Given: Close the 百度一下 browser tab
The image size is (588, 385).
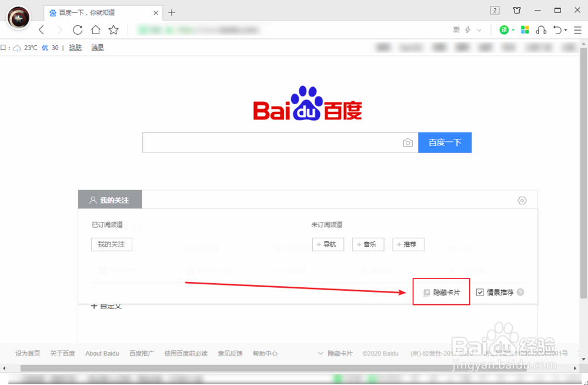Looking at the screenshot, I should [x=156, y=13].
